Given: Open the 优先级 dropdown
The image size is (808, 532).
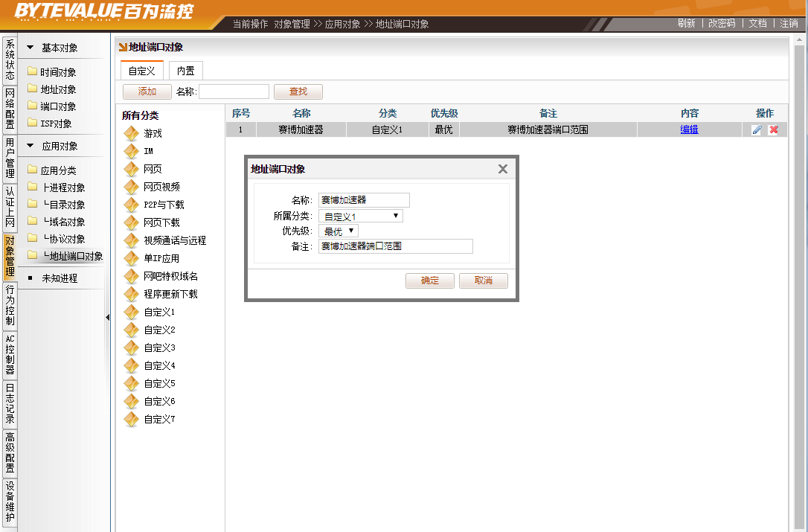Looking at the screenshot, I should pyautogui.click(x=339, y=231).
